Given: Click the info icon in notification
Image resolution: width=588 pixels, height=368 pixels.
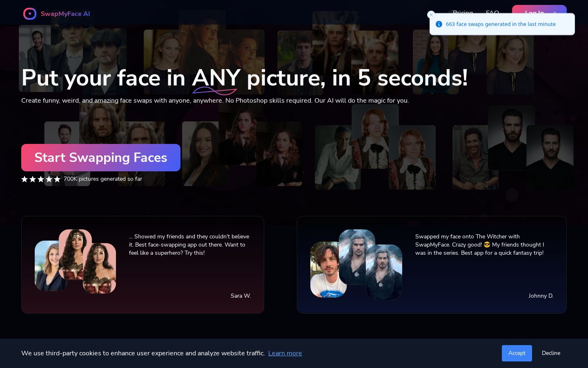Looking at the screenshot, I should [439, 24].
